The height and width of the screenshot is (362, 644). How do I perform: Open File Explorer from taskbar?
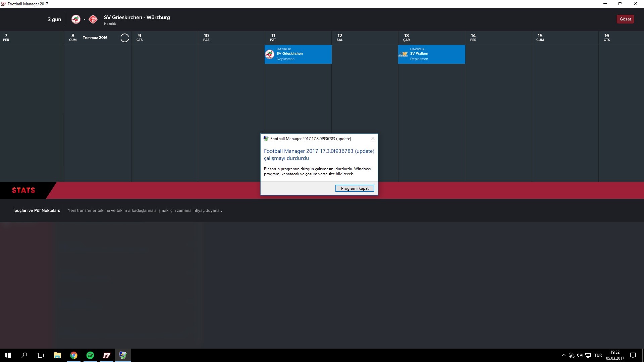tap(57, 355)
